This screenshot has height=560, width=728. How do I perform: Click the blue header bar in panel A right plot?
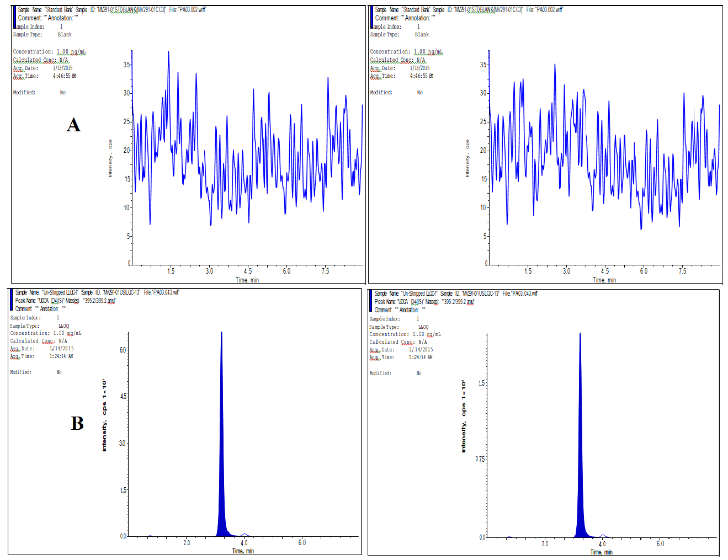tap(371, 17)
